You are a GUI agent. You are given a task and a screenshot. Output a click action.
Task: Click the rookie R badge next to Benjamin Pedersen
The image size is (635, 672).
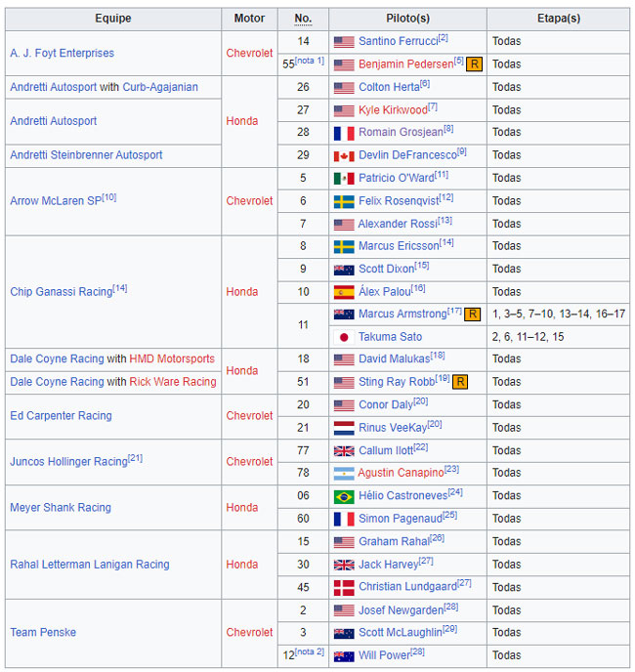(x=474, y=64)
